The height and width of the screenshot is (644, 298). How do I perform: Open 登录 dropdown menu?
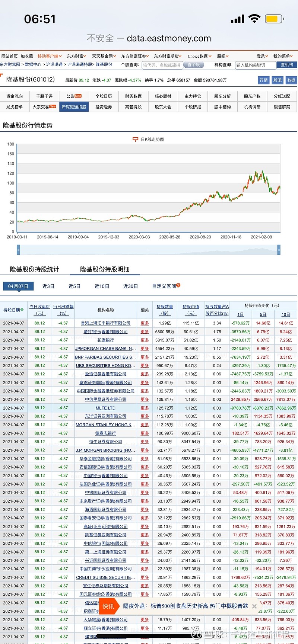[263, 56]
